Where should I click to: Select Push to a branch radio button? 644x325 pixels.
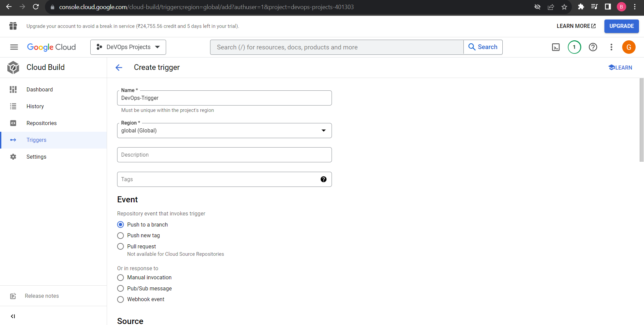pyautogui.click(x=120, y=225)
